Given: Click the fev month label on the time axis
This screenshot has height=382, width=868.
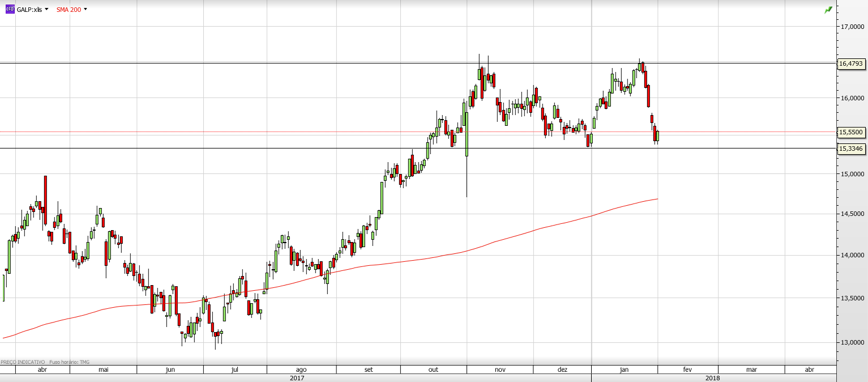Looking at the screenshot, I should 687,370.
